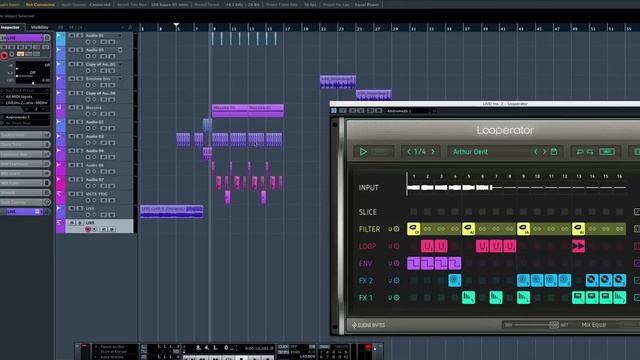Screen dimensions: 640x360
Task: Open the All MIDI Inputs routing dropdown
Action: (x=25, y=97)
